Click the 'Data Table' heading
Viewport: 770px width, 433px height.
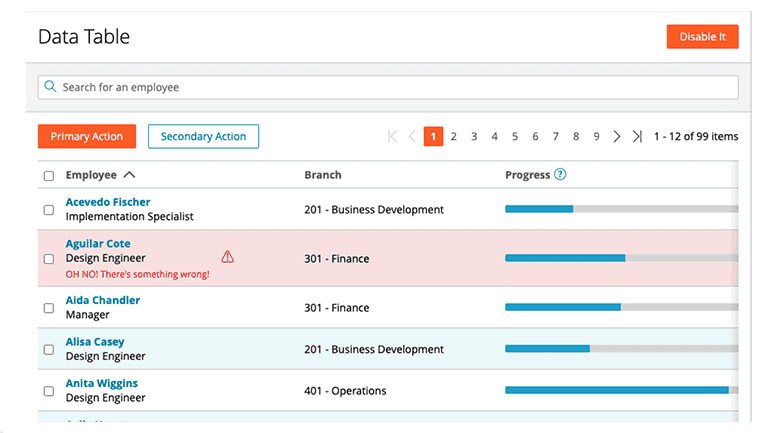[x=84, y=37]
